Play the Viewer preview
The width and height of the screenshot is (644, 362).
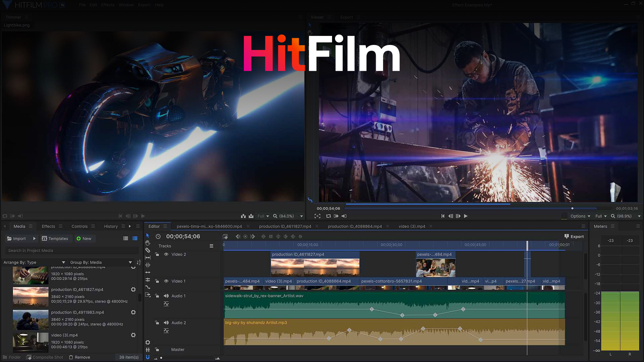(466, 216)
